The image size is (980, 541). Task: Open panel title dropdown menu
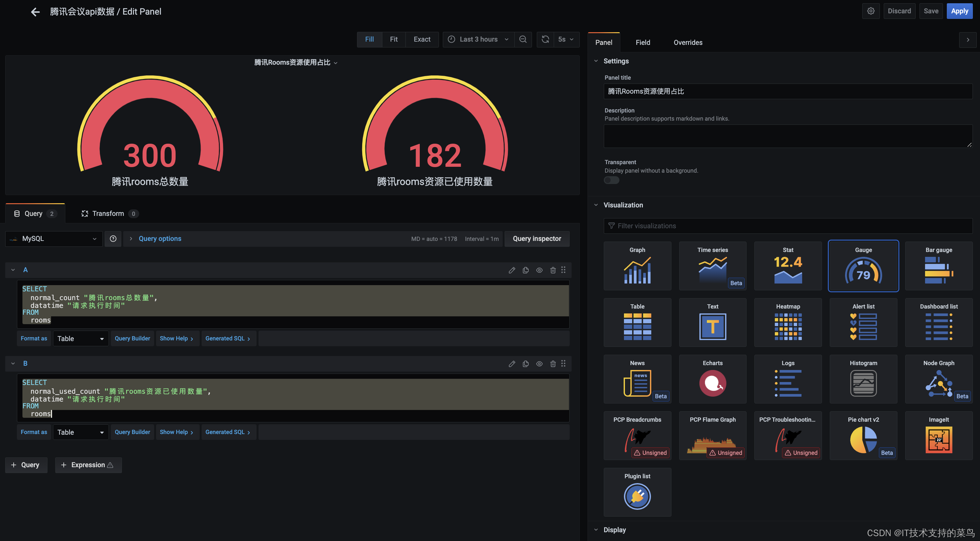coord(296,62)
